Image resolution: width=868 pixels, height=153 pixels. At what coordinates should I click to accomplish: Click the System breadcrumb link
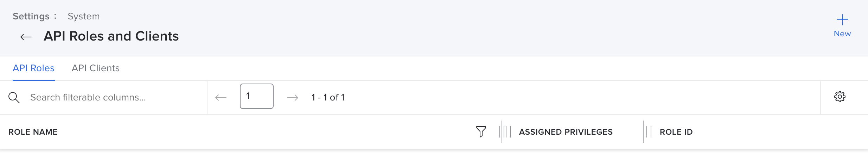[84, 16]
